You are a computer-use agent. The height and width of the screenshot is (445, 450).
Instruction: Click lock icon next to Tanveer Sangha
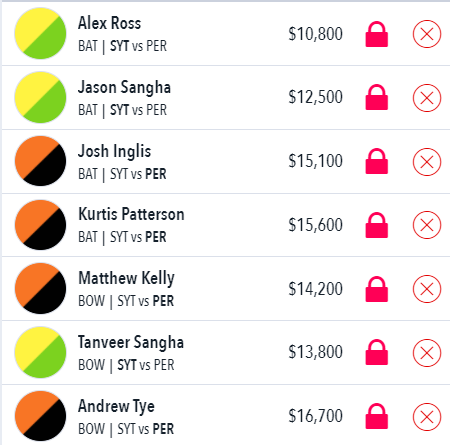click(x=377, y=352)
